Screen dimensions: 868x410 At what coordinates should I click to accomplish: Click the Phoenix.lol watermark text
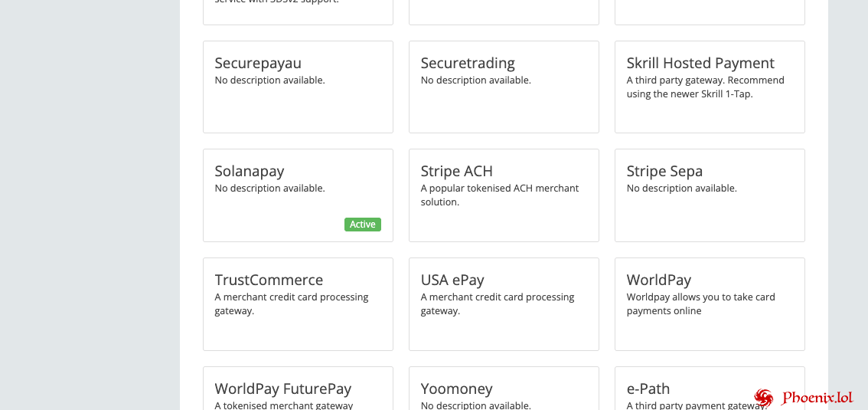pyautogui.click(x=817, y=397)
